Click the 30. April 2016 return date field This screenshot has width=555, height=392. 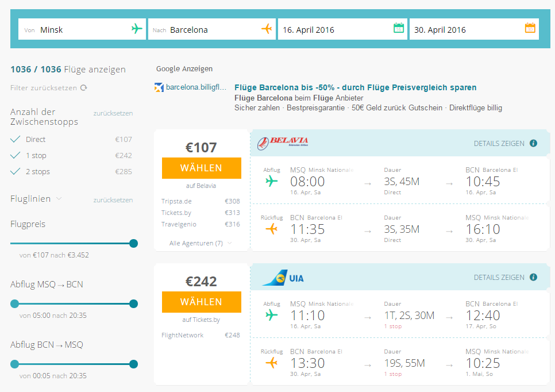(x=475, y=29)
